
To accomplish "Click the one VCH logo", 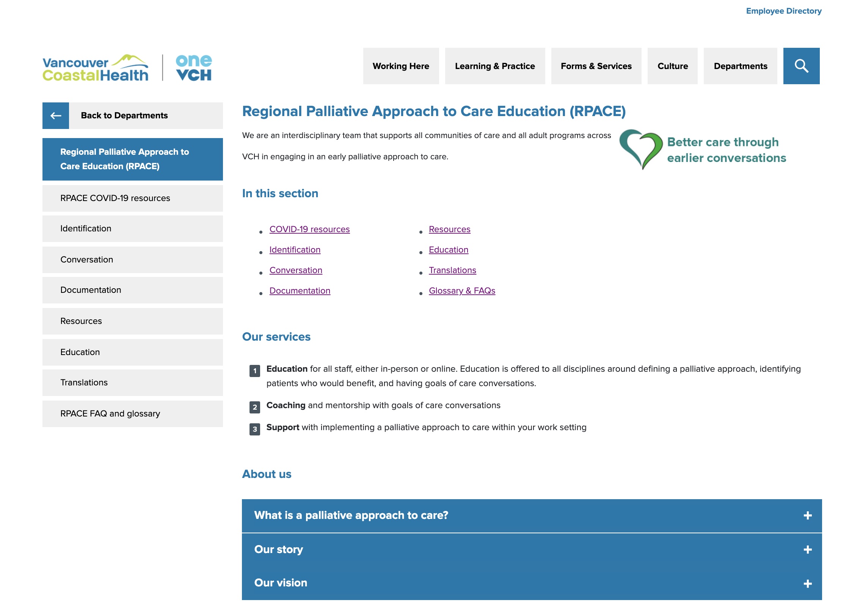I will (x=193, y=68).
